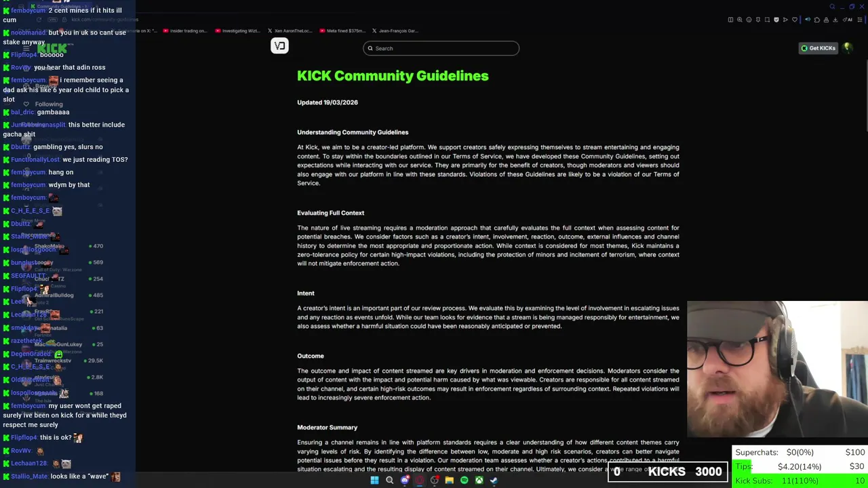The height and width of the screenshot is (488, 868).
Task: Click the Get KICKs button
Action: click(x=818, y=48)
